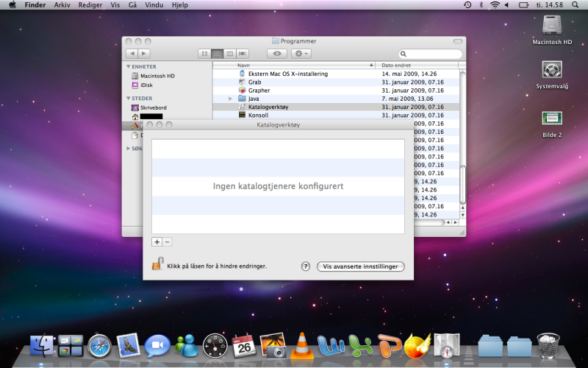Open Microsoft Word from the Dock

click(x=331, y=345)
